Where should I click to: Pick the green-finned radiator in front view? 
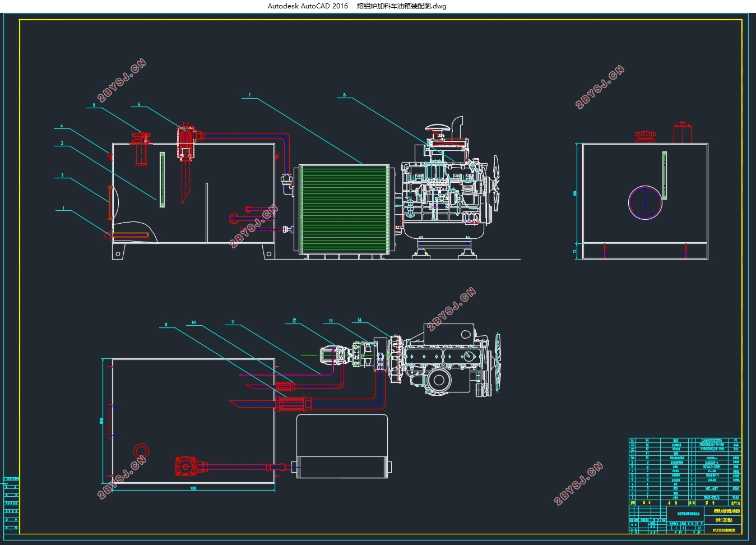coord(344,209)
